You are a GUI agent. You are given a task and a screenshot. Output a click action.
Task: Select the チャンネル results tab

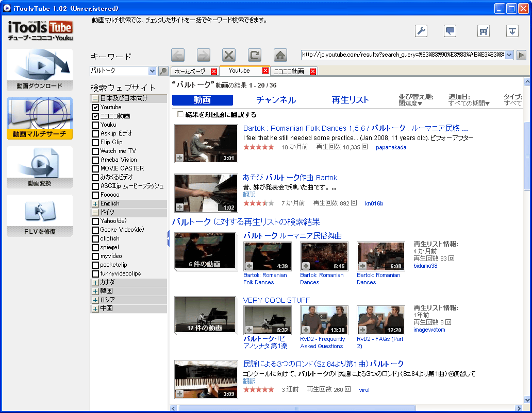[x=276, y=100]
